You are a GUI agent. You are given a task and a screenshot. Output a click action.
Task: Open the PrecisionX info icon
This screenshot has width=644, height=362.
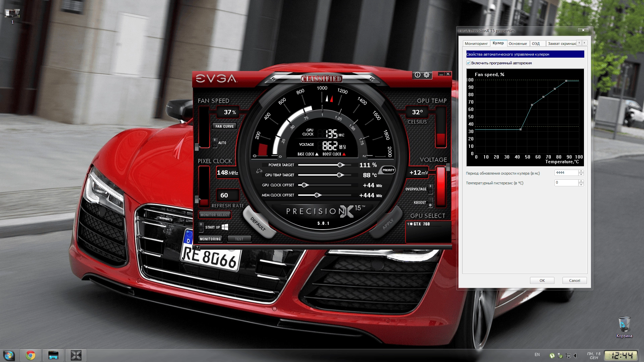417,75
